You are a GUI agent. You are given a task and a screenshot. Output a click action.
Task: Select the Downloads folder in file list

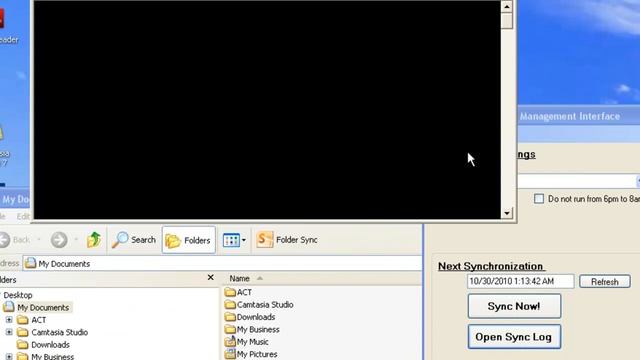[250, 317]
